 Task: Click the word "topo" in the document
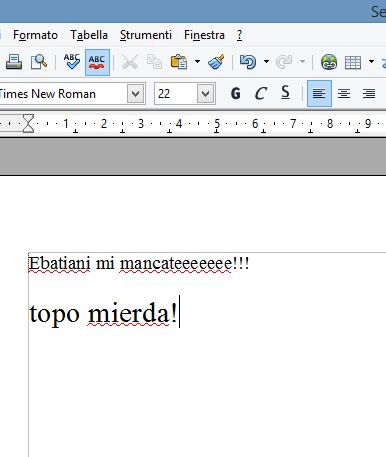tap(55, 314)
